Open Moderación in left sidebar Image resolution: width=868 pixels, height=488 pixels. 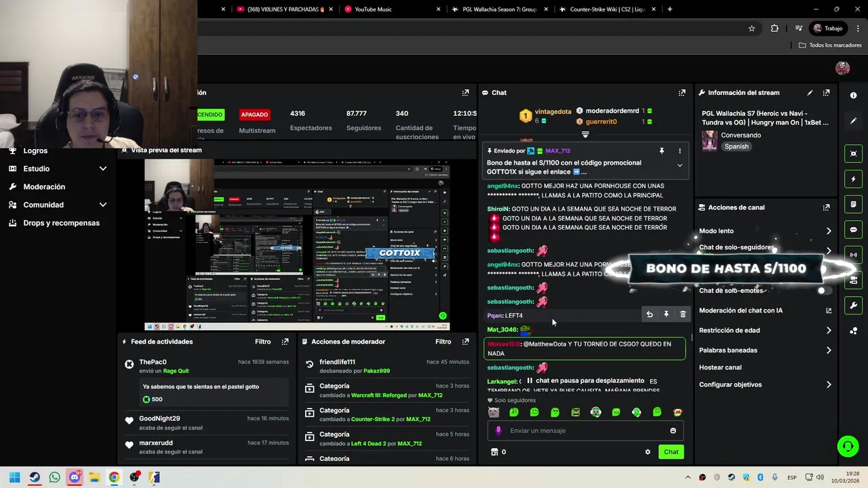[44, 187]
